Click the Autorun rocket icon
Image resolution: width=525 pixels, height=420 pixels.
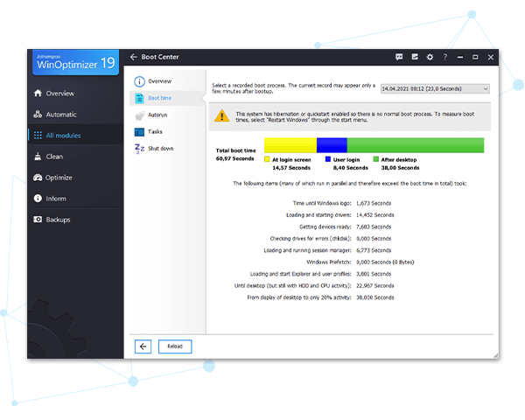(x=140, y=115)
